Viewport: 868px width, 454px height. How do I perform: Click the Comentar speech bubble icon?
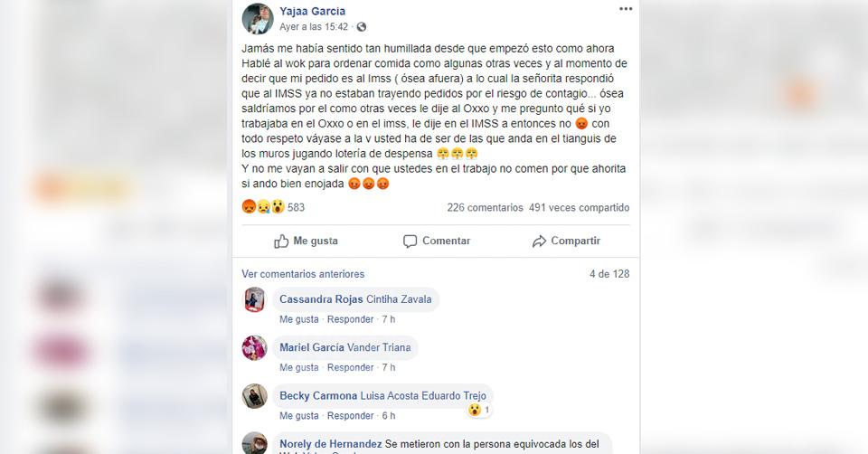click(410, 241)
